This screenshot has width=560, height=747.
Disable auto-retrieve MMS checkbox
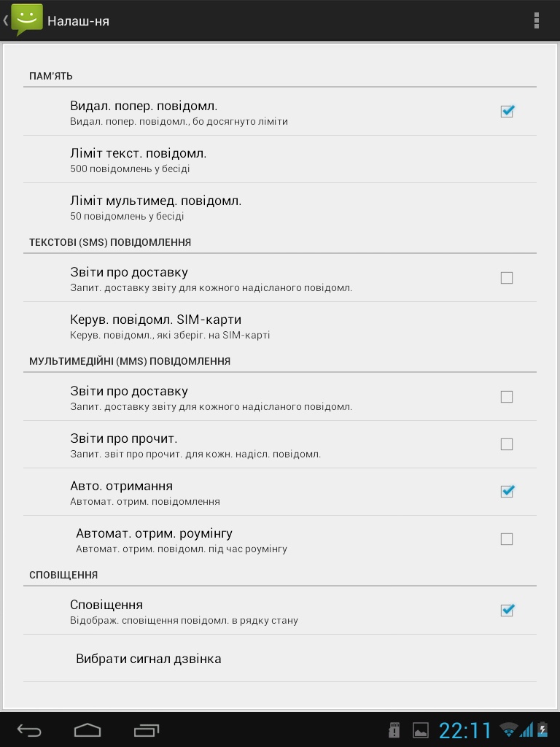(x=507, y=492)
